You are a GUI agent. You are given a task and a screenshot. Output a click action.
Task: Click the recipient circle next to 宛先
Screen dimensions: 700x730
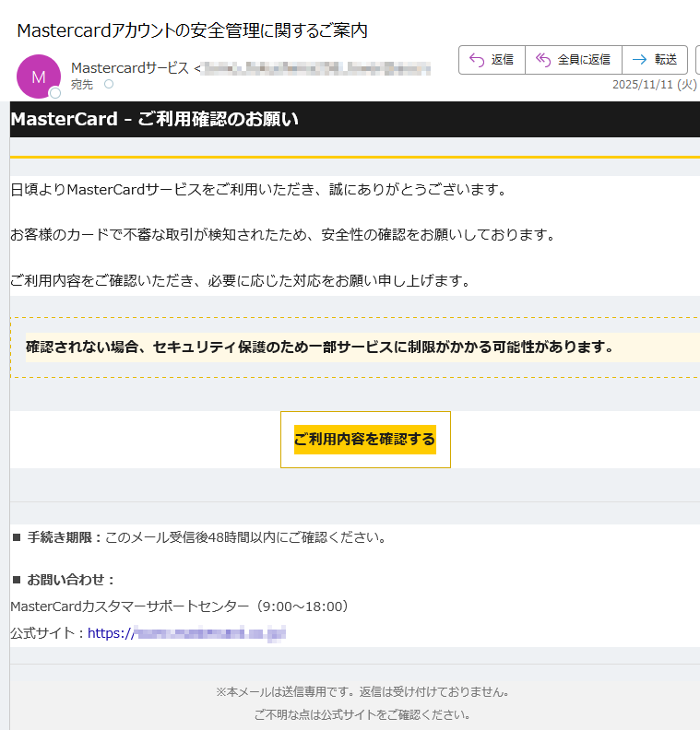109,84
